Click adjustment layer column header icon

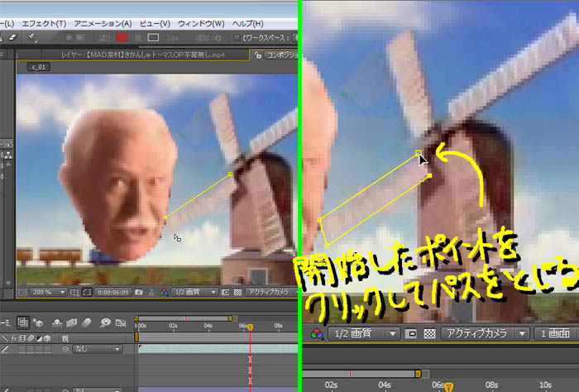[x=39, y=338]
